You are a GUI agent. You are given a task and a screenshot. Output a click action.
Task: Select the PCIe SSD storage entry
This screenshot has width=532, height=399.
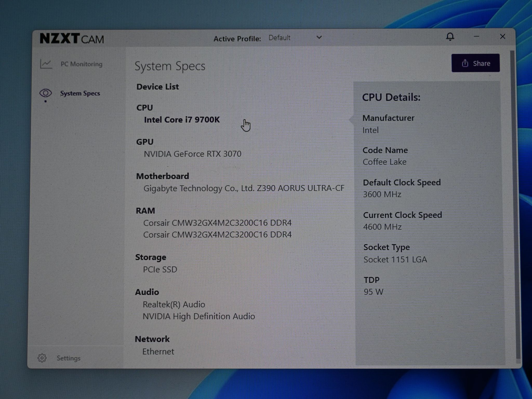coord(160,269)
